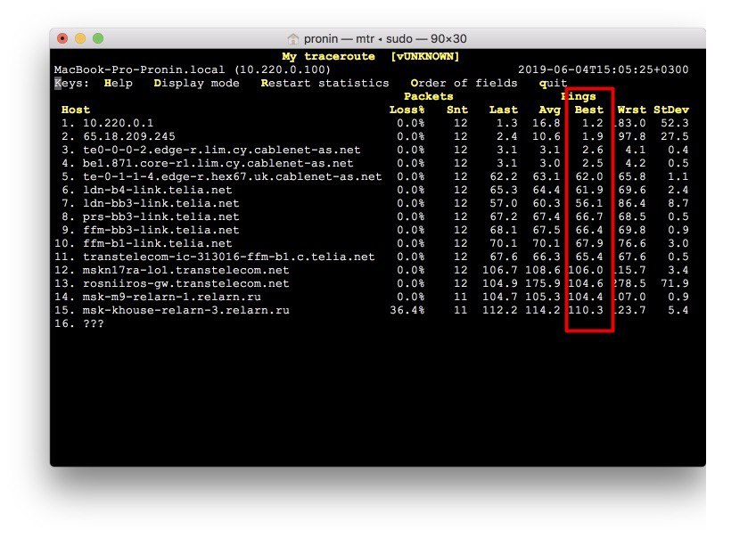Select the Best column header
Viewport: 756px width, 538px height.
pos(588,110)
